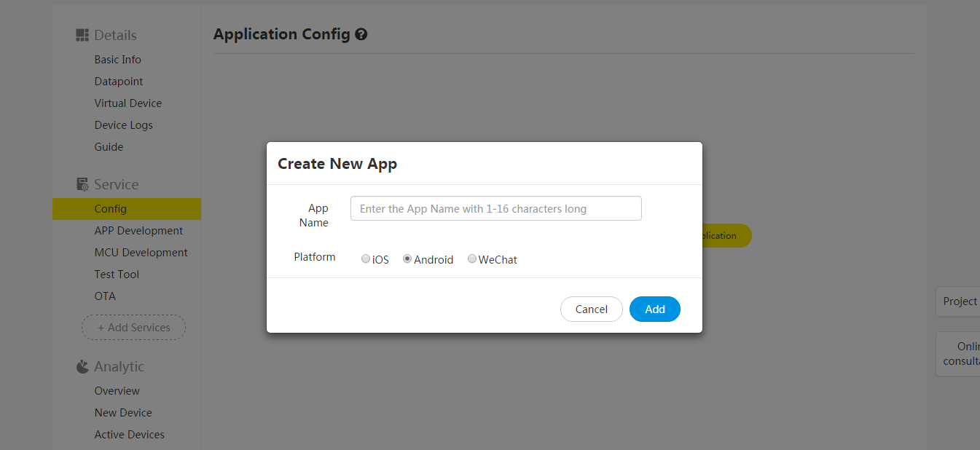Click the Details section icon

click(x=82, y=34)
